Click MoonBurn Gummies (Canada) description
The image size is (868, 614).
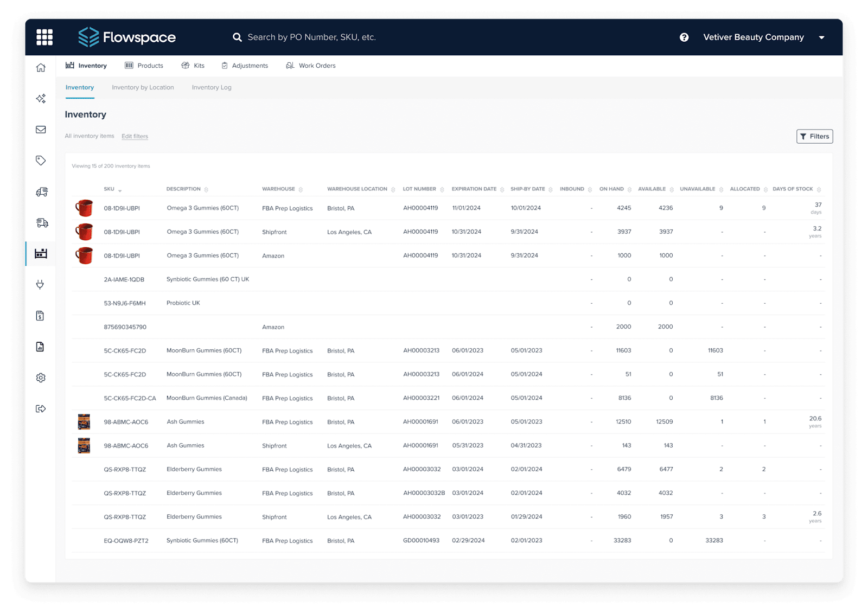[x=207, y=398]
